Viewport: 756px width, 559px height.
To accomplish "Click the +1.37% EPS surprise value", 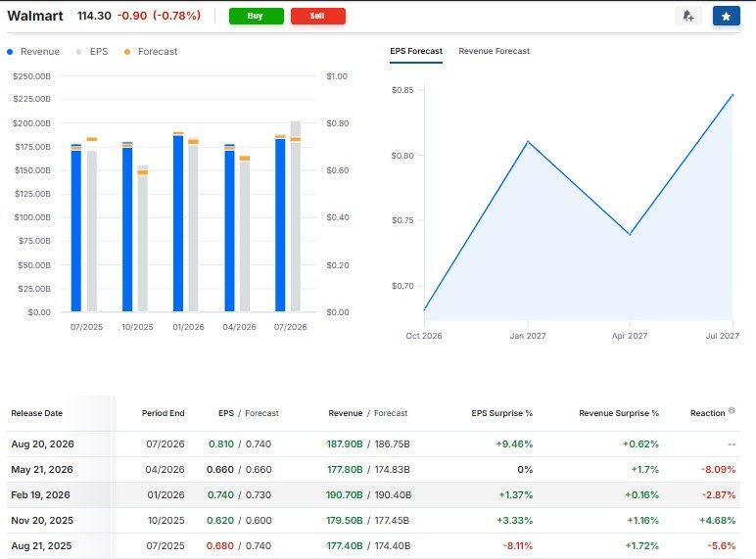I will pos(516,495).
